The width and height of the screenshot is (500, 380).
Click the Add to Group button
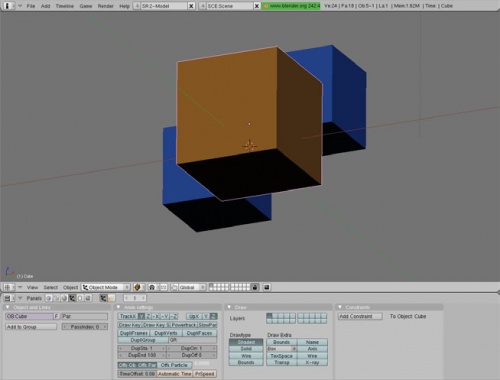(x=31, y=327)
